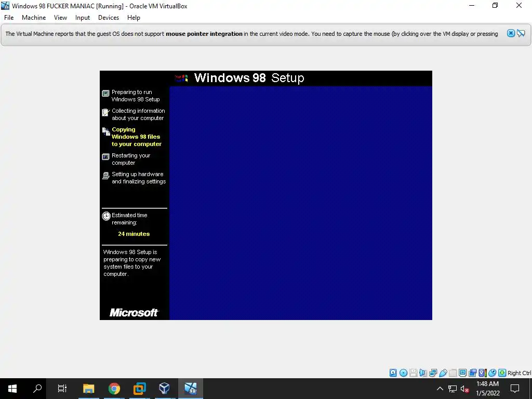Click the 'Estimated time remaining' label
This screenshot has height=399, width=532.
pos(129,219)
